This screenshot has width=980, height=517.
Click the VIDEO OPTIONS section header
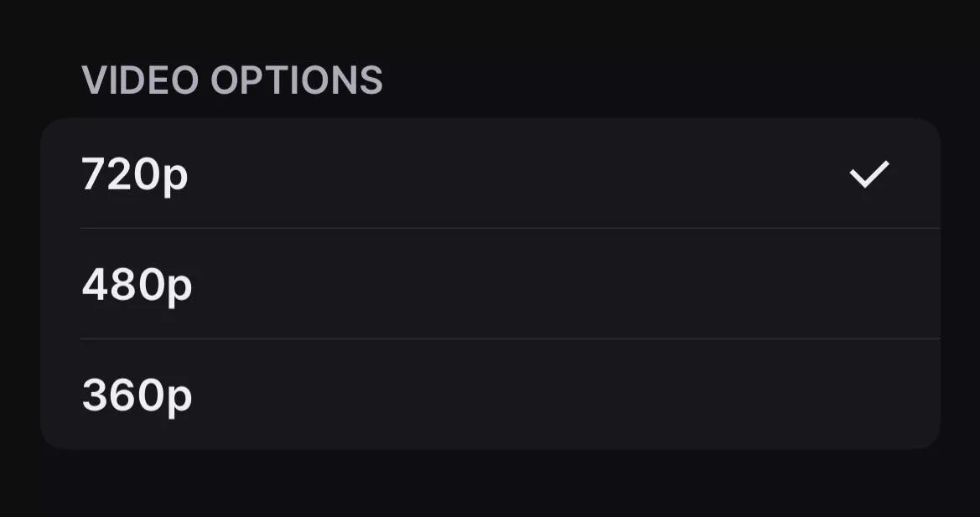[x=232, y=80]
